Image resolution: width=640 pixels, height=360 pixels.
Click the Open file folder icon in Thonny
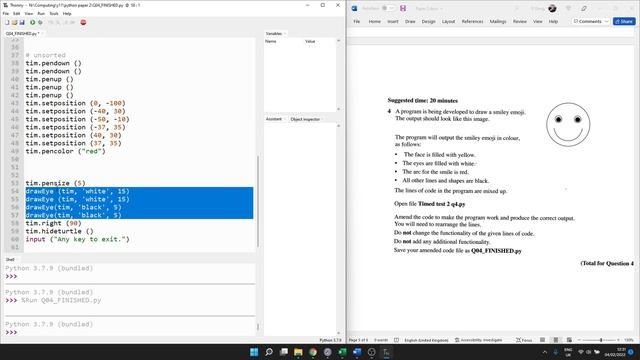(14, 22)
